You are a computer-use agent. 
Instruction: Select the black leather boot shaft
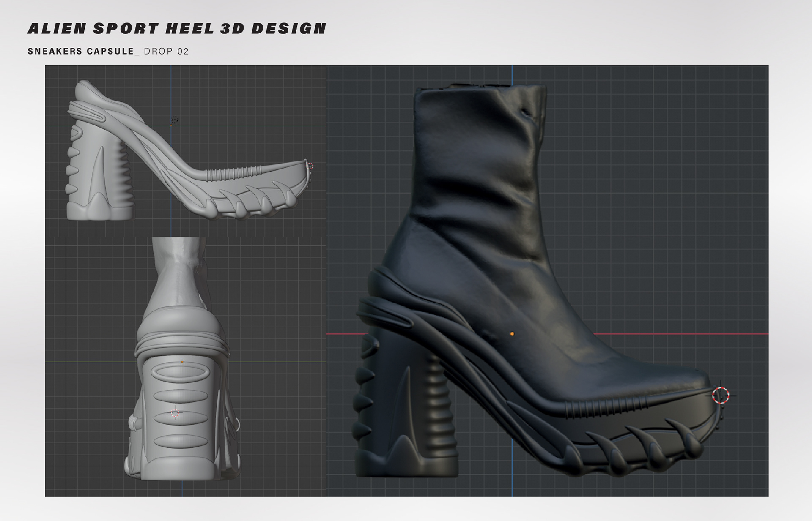click(478, 169)
